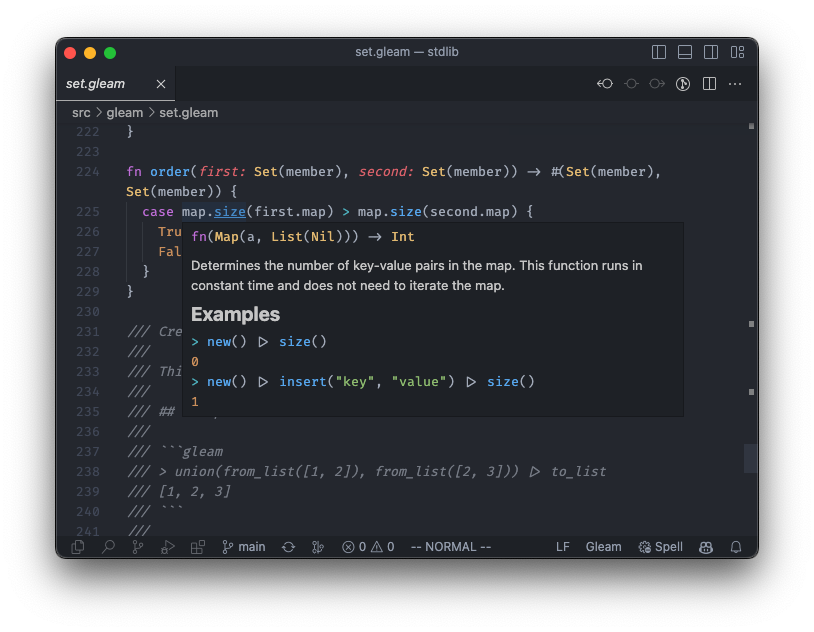Select the set.gleam editor tab
The width and height of the screenshot is (814, 632).
(x=115, y=84)
